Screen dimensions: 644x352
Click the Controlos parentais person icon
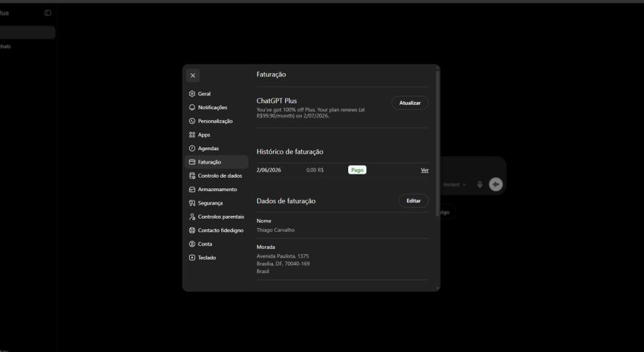(192, 217)
